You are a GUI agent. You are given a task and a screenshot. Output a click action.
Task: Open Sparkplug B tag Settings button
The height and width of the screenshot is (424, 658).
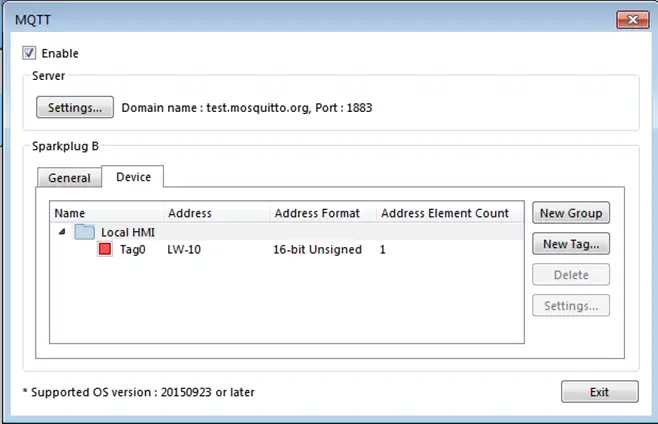571,306
